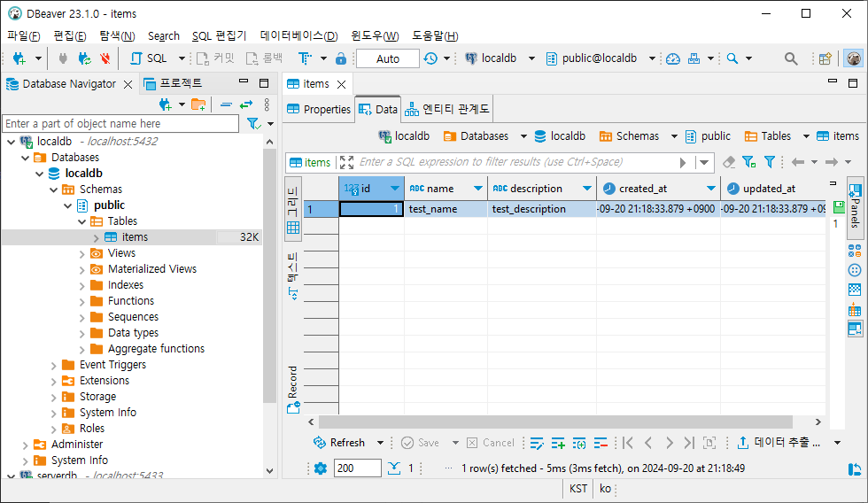868x503 pixels.
Task: Click the Tables breadcrumb link
Action: [769, 136]
